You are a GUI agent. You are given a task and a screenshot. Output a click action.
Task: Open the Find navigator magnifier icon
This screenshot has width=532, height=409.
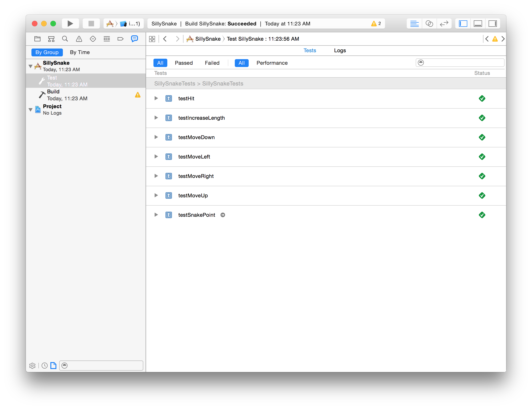65,39
